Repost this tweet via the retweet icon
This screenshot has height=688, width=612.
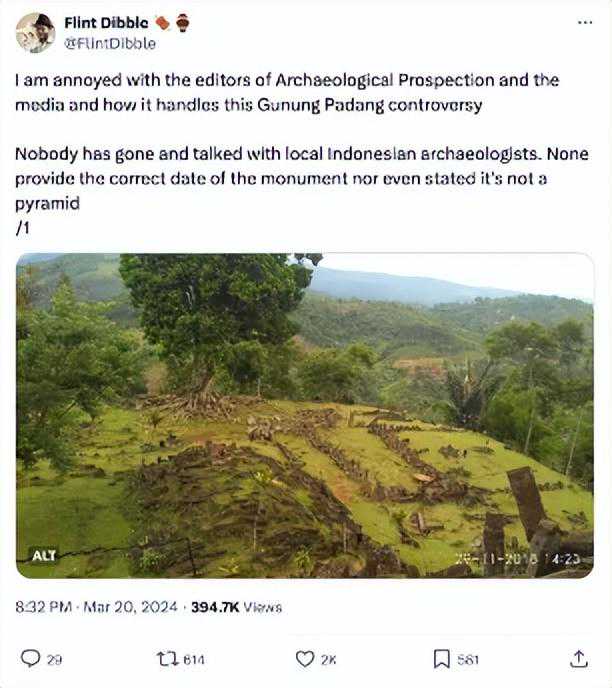(166, 658)
